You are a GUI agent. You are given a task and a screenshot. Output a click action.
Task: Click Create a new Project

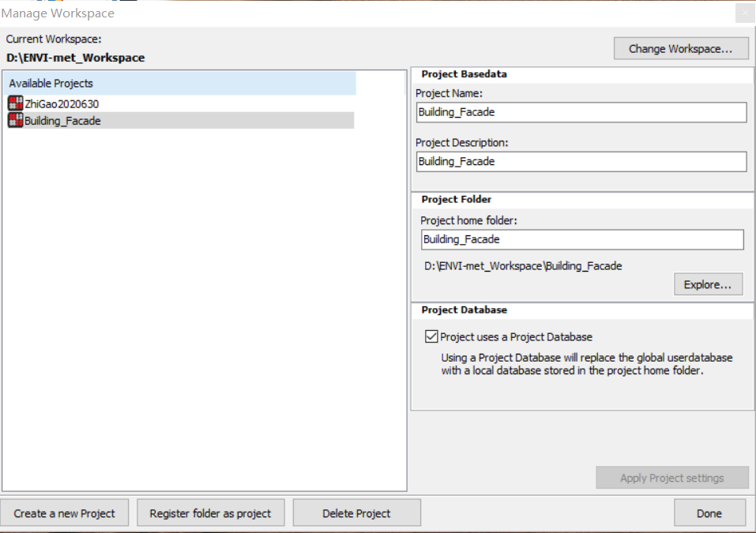pyautogui.click(x=64, y=513)
